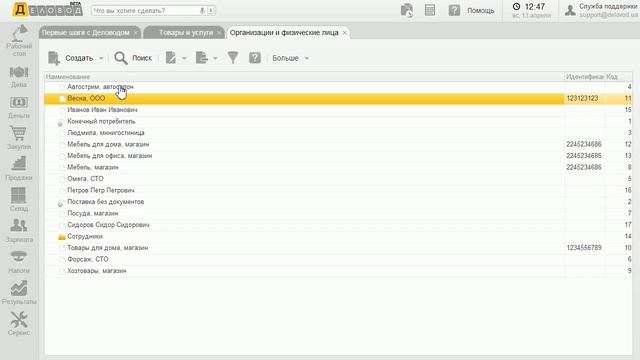Expand the Создать dropdown arrow
Image resolution: width=640 pixels, height=360 pixels.
[x=101, y=58]
